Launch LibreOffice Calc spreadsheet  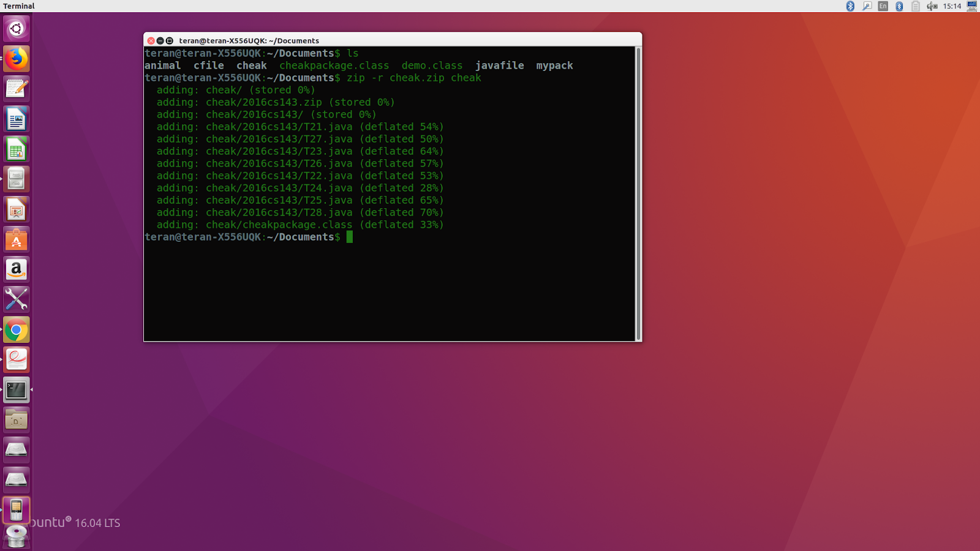17,149
